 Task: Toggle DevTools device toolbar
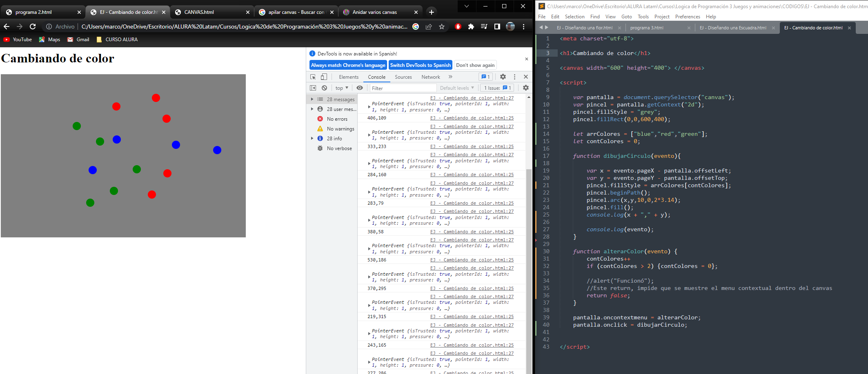click(324, 77)
